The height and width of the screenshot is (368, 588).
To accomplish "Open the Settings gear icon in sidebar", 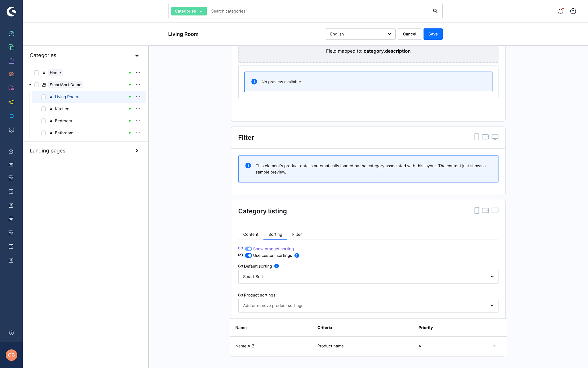I will pyautogui.click(x=11, y=130).
